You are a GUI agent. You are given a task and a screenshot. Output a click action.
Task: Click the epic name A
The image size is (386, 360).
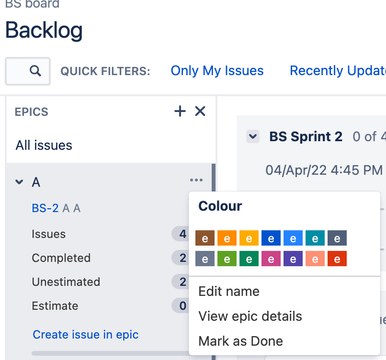36,182
